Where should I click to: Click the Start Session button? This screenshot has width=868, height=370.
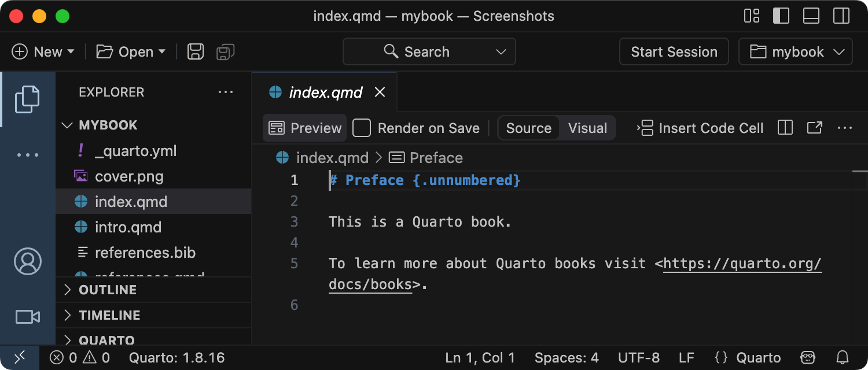[674, 52]
